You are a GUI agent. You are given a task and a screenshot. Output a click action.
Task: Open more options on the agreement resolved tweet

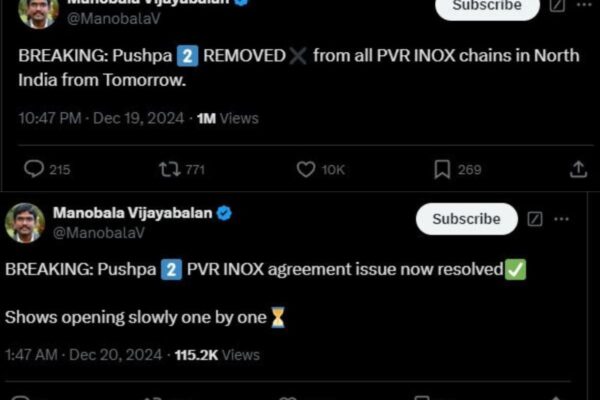[x=562, y=218]
